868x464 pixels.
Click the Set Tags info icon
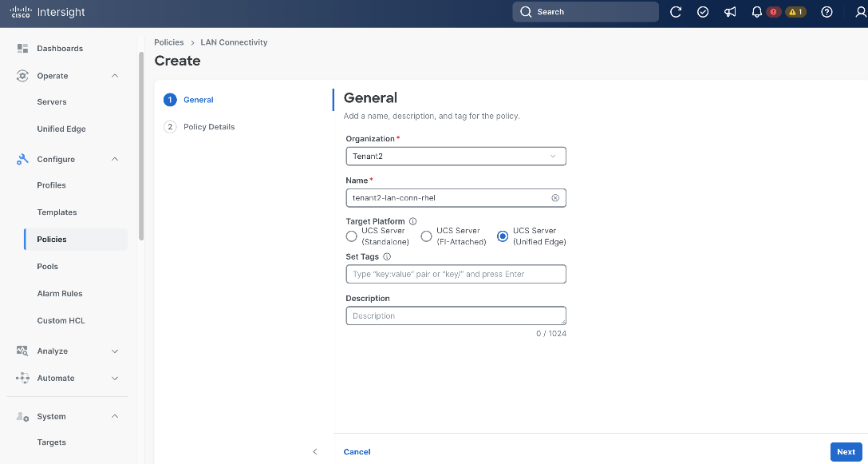pos(387,256)
